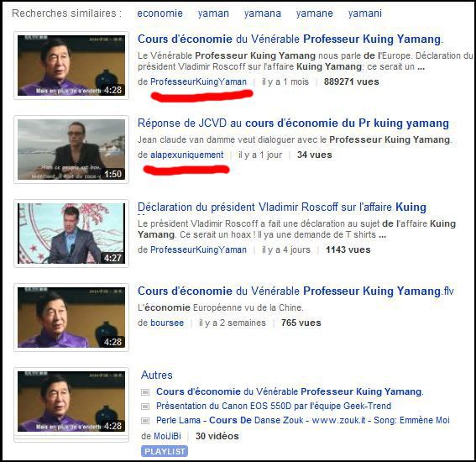This screenshot has height=462, width=476.
Task: Open playlist entry 'Présentation du Canon EOS 550D'
Action: (x=274, y=406)
